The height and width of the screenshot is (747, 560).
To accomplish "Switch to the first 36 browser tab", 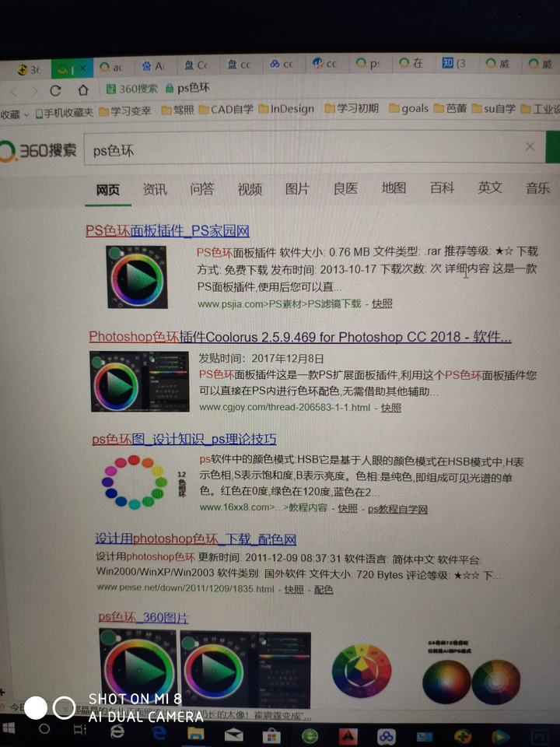I will click(x=28, y=69).
